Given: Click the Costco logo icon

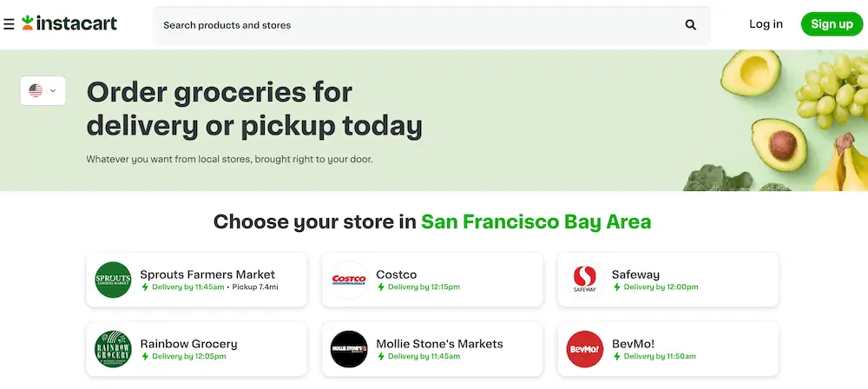Looking at the screenshot, I should (x=349, y=280).
